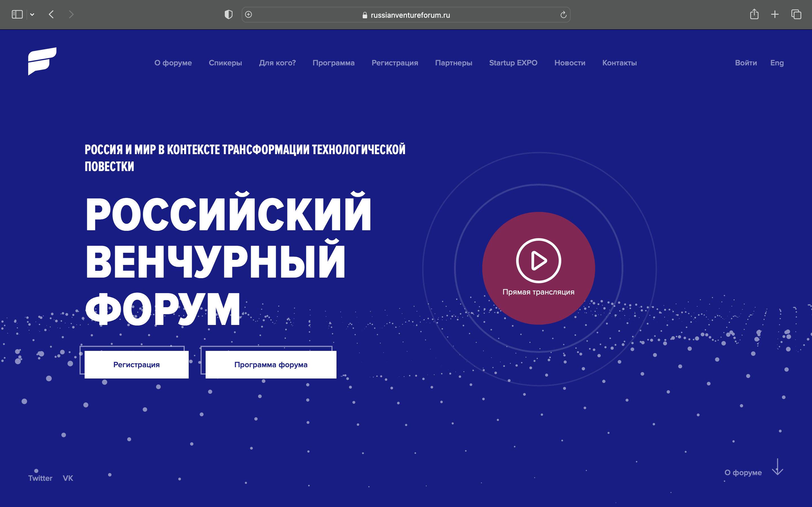The width and height of the screenshot is (812, 507).
Task: Click the russianventureforum.ru address field
Action: 406,15
